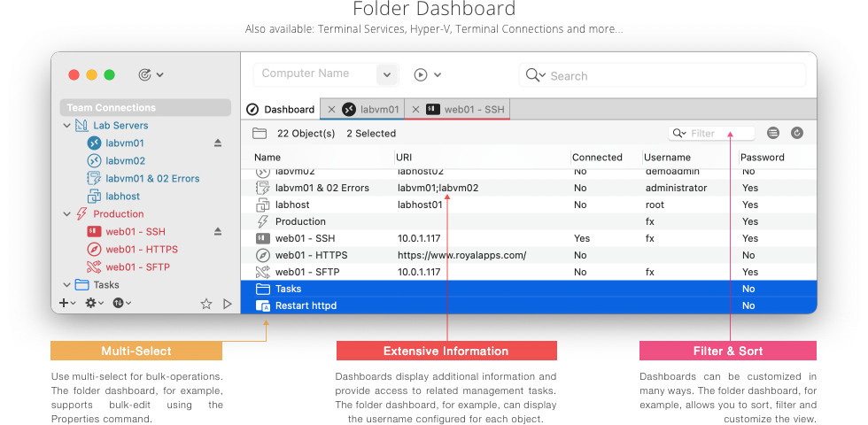Close the web01 - SSH tab
Screen dimensions: 868x425
pyautogui.click(x=415, y=110)
